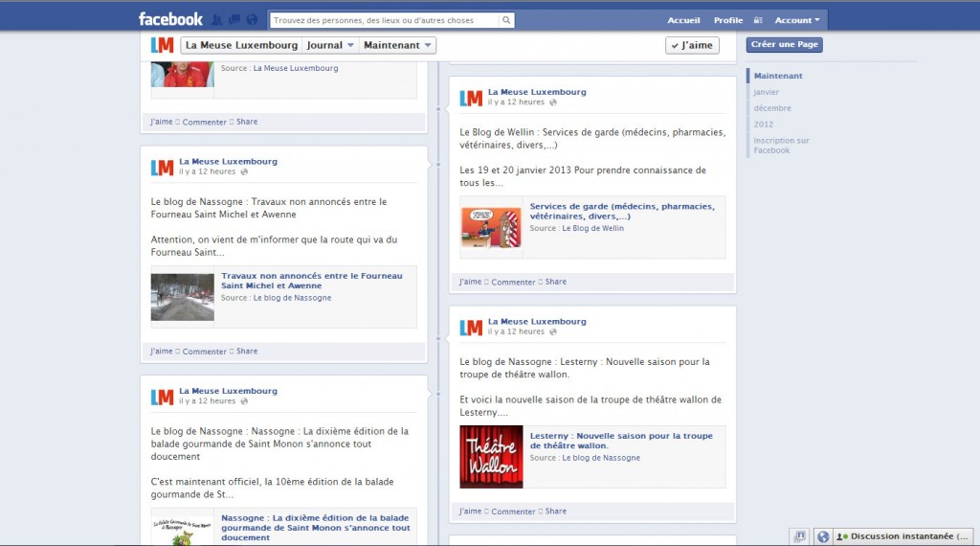Open the chat bar icon left of the globe at bottom right
Viewport: 980px width, 546px height.
click(800, 536)
